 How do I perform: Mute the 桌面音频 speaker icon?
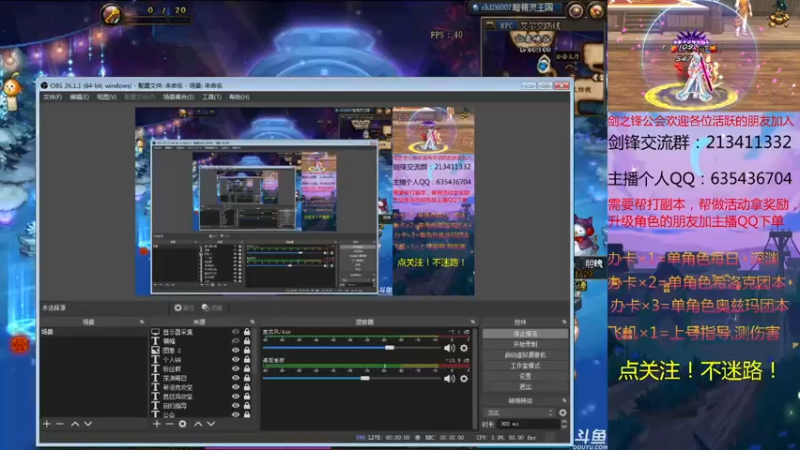click(449, 379)
